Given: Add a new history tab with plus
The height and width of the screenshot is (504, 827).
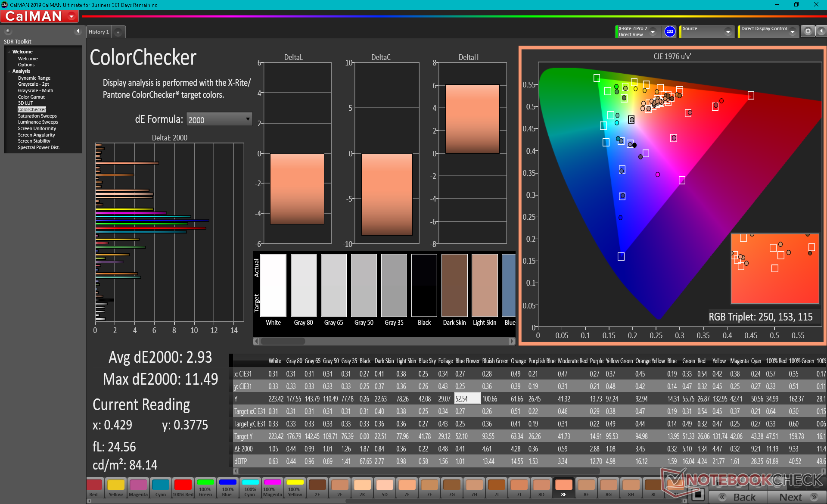Looking at the screenshot, I should (x=118, y=32).
